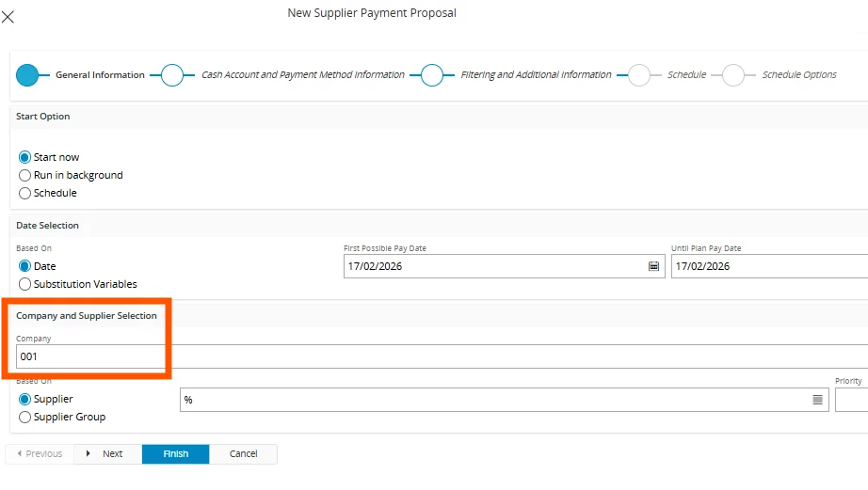Select Date as the Based On option
868x490 pixels.
click(25, 266)
